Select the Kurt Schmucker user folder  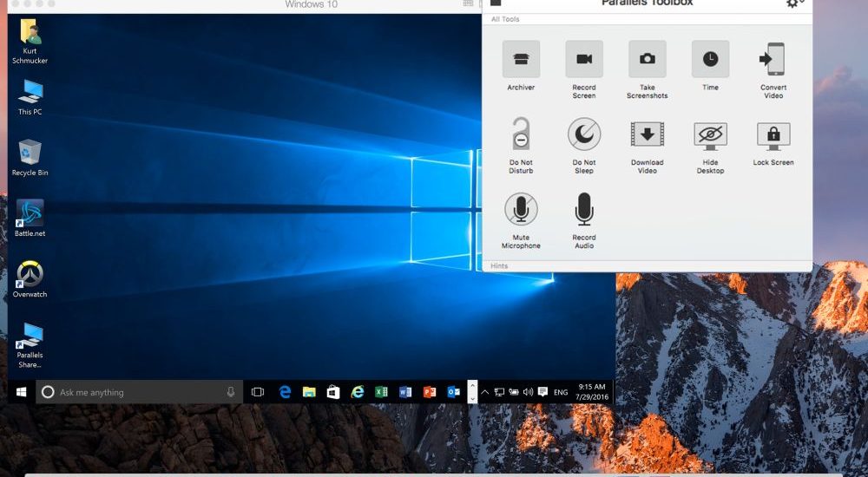(30, 42)
